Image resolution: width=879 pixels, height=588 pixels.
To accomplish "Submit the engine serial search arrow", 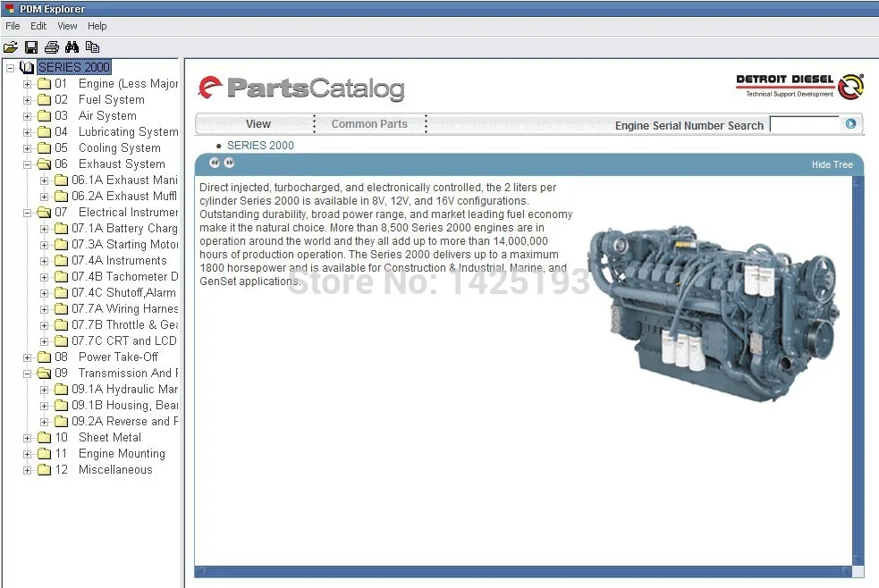I will click(850, 123).
